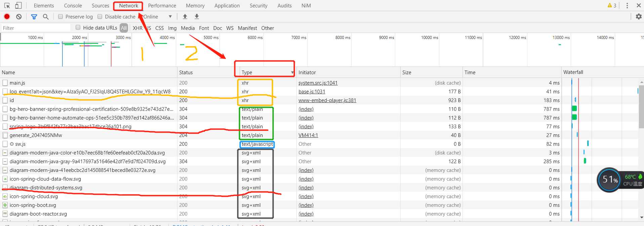Filter requests by Doc
Screen dimensions: 644x226
coord(217,28)
